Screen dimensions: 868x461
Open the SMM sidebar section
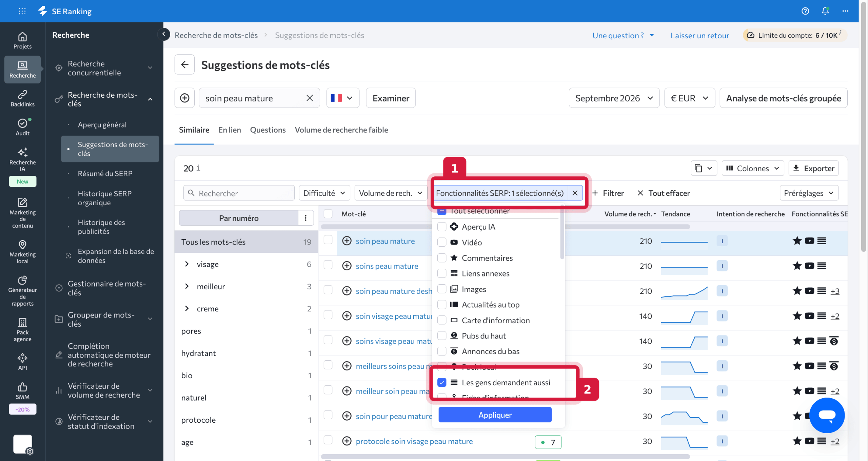[22, 391]
